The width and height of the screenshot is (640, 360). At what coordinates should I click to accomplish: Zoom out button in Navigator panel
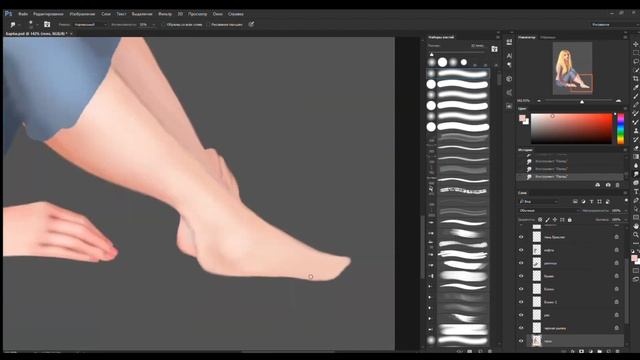(539, 100)
